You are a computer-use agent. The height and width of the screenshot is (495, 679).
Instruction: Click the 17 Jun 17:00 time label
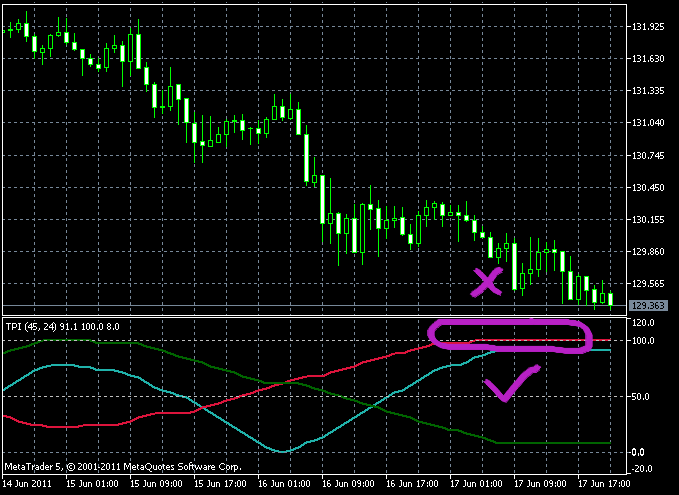(x=605, y=483)
